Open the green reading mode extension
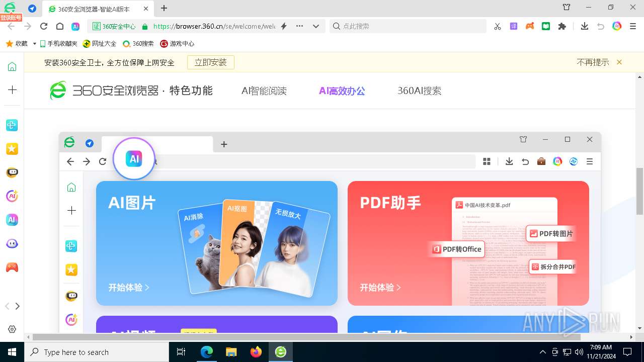This screenshot has height=362, width=644. (x=546, y=26)
